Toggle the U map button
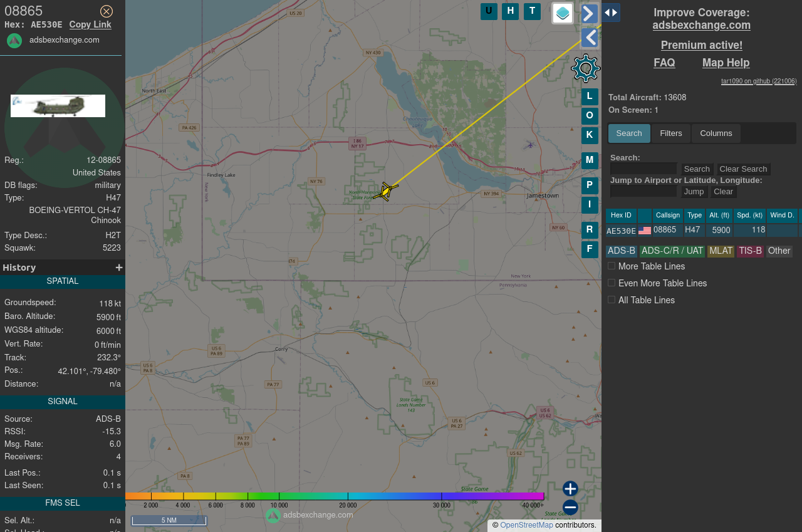 (x=489, y=11)
